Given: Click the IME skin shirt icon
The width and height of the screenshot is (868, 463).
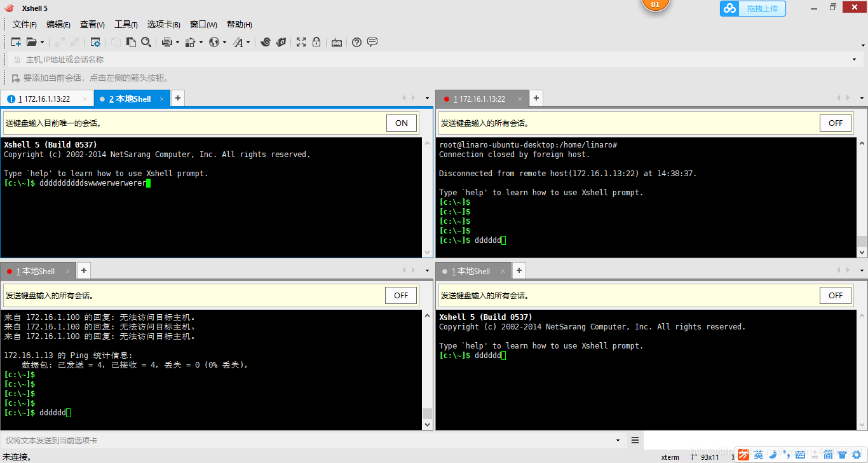Looking at the screenshot, I should [x=843, y=455].
